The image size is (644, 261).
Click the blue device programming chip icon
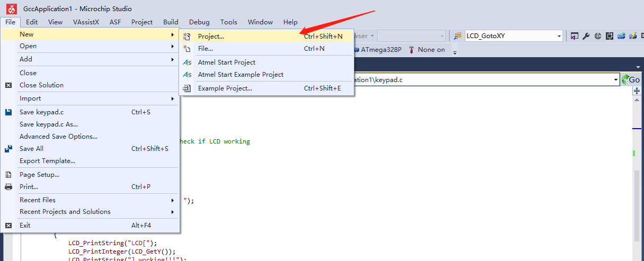pyautogui.click(x=621, y=36)
